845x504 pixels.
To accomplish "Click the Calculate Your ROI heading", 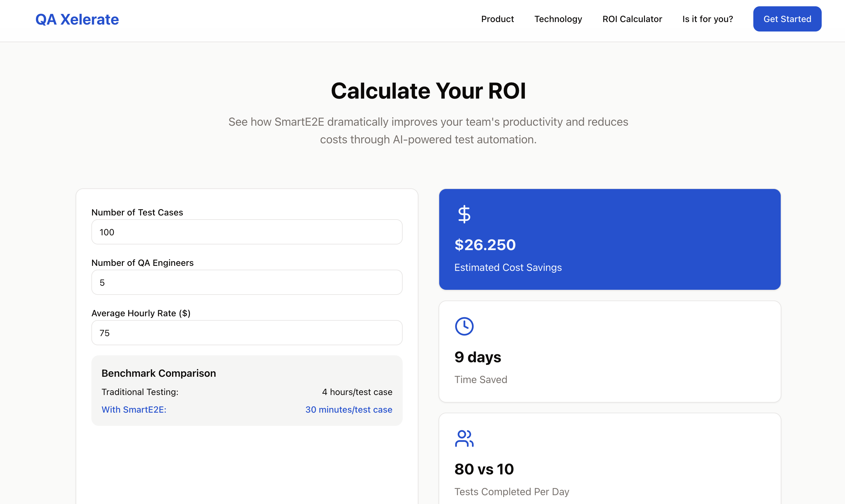I will click(x=428, y=91).
